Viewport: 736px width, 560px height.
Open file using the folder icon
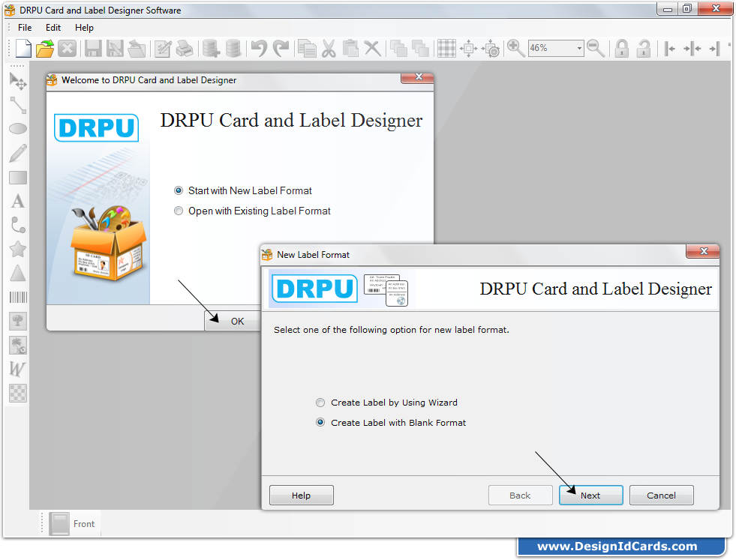(45, 48)
